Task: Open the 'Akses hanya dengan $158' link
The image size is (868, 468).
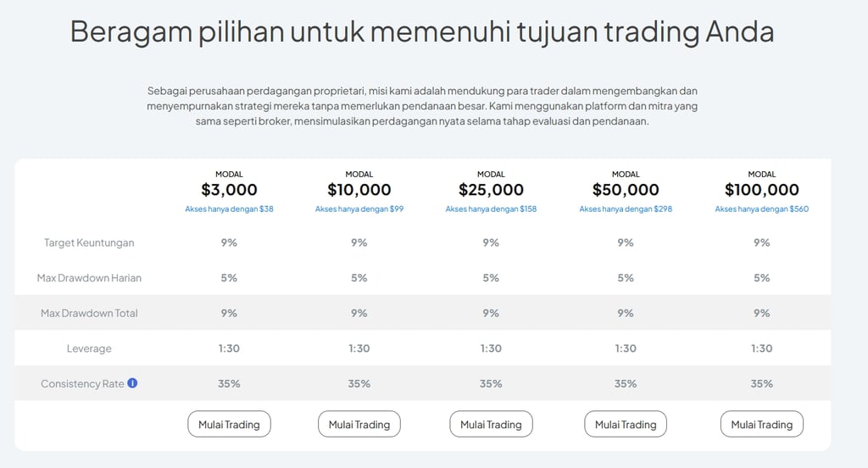Action: (491, 209)
